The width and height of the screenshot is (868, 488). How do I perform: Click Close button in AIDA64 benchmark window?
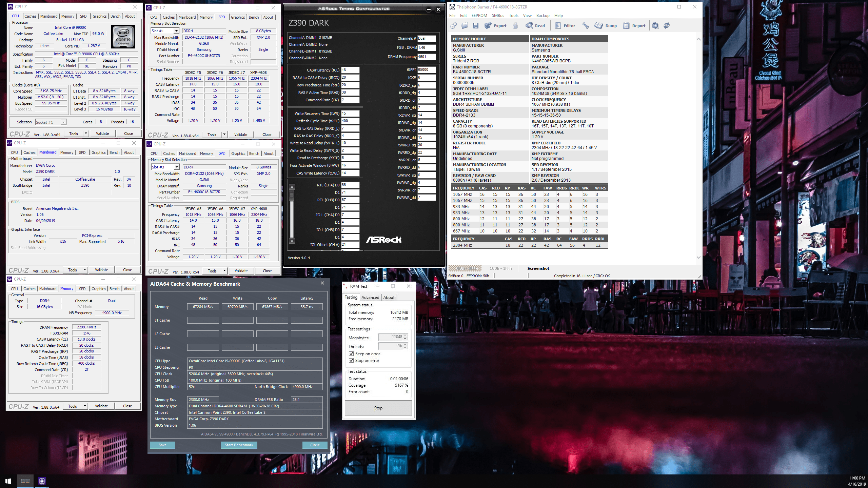point(315,445)
